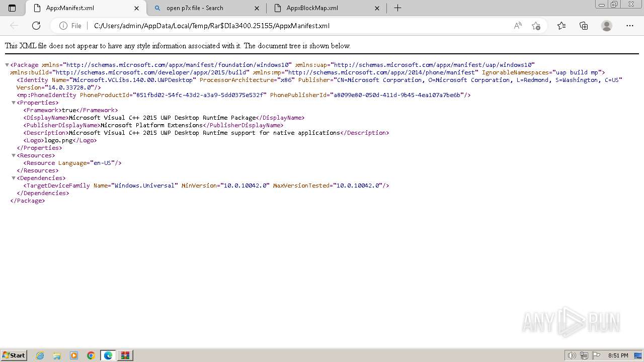Open WinRAR from the taskbar

pos(125,355)
